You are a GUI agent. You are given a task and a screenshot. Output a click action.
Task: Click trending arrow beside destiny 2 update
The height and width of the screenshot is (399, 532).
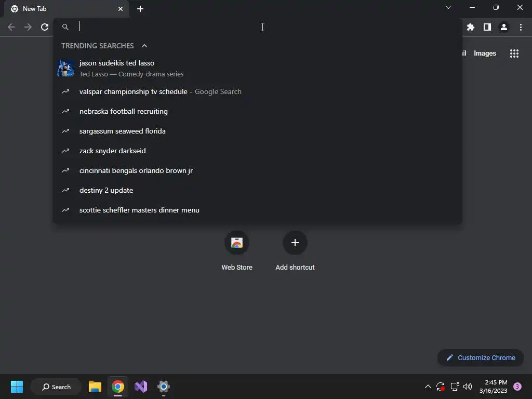click(65, 190)
